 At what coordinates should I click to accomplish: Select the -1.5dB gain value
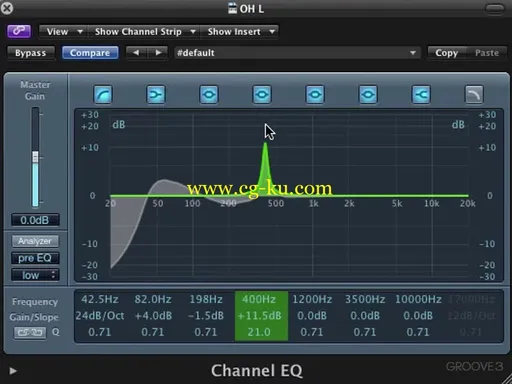pyautogui.click(x=206, y=315)
